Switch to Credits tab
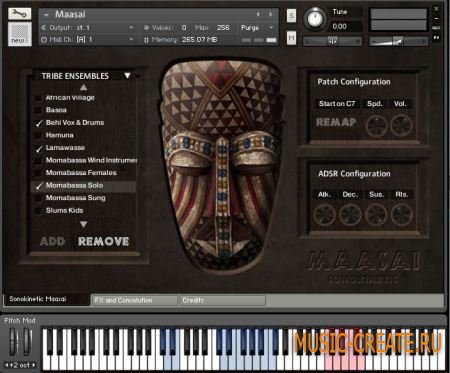Image resolution: width=450 pixels, height=373 pixels. click(223, 300)
